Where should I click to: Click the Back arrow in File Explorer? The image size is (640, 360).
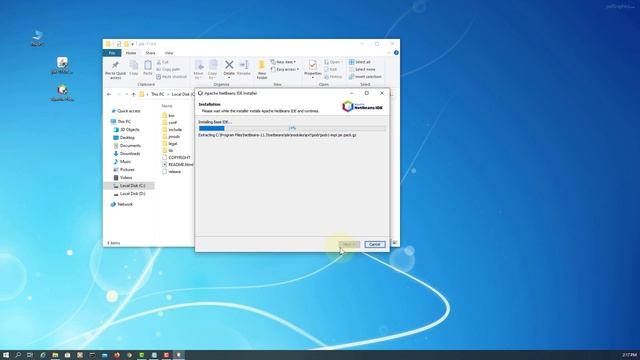pyautogui.click(x=109, y=94)
